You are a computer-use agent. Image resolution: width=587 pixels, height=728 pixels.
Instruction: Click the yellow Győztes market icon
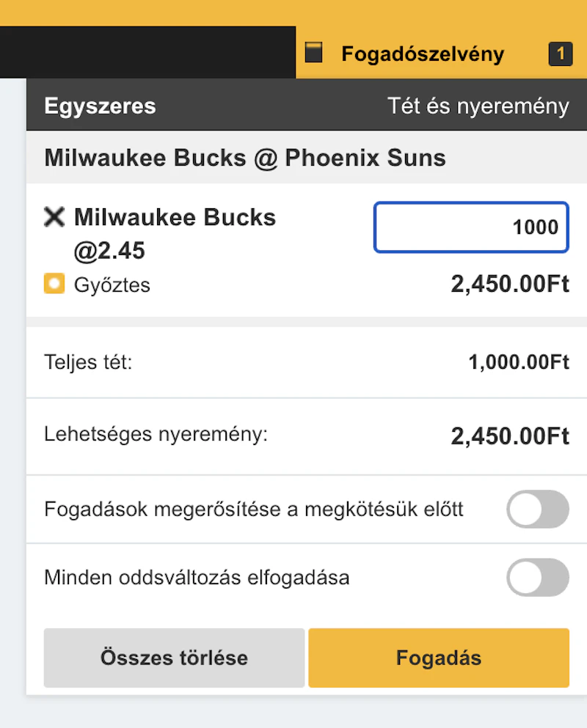tap(54, 284)
